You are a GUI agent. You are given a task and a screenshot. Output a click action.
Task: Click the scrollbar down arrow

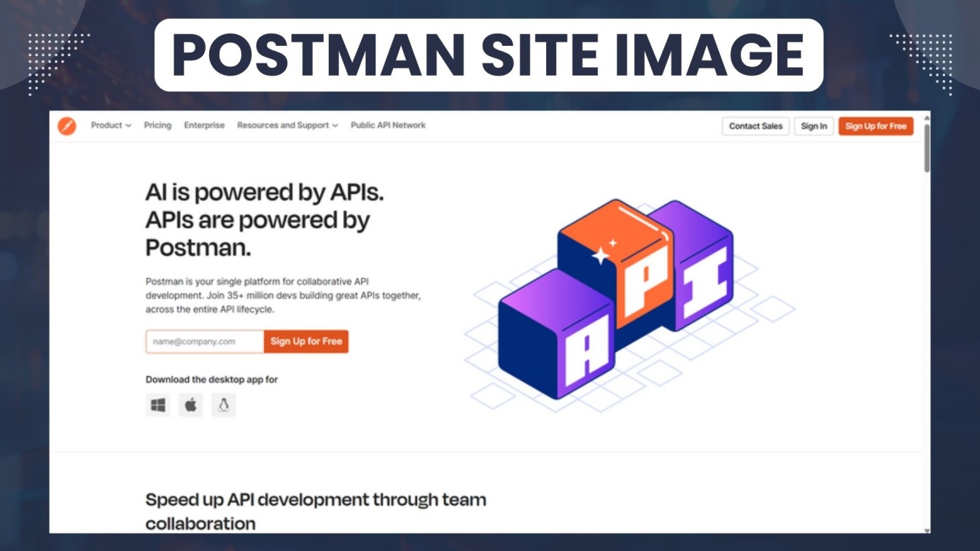[x=927, y=530]
